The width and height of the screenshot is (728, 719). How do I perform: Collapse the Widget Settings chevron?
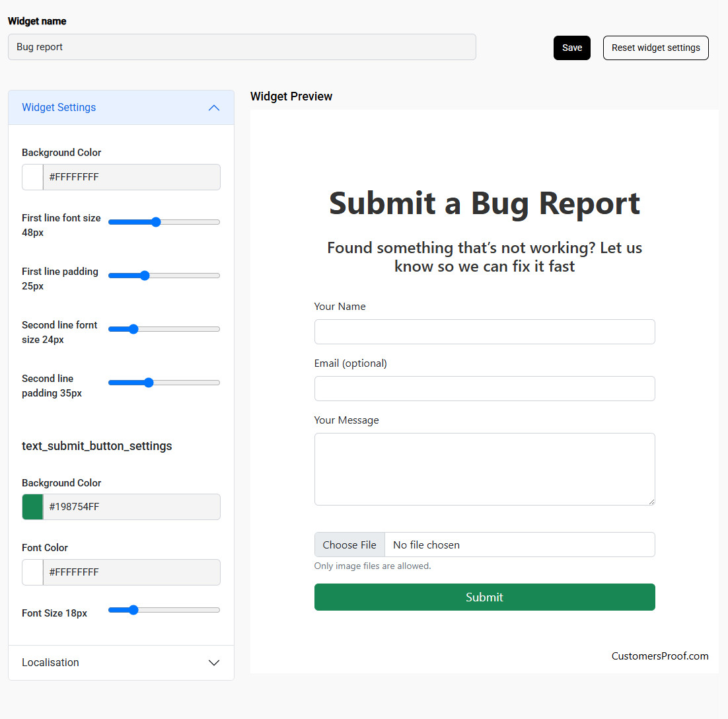point(213,108)
